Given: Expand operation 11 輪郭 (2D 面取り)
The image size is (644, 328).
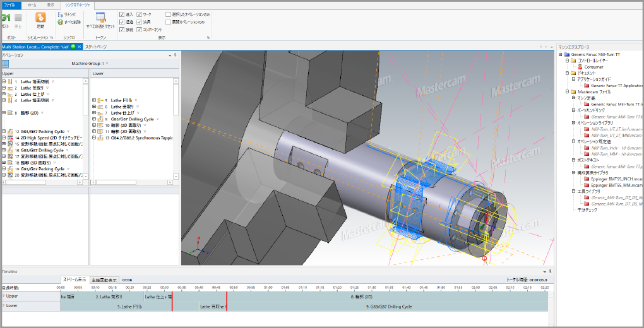Looking at the screenshot, I should [x=94, y=131].
